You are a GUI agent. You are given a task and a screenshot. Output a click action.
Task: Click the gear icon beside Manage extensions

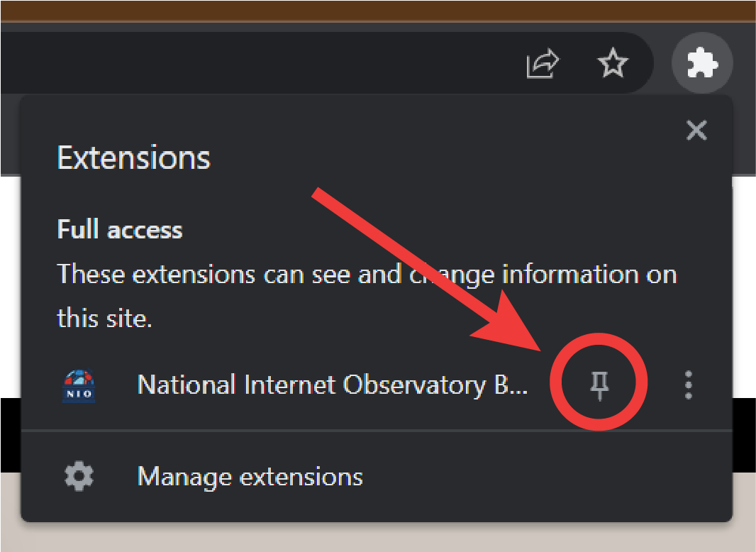point(79,476)
